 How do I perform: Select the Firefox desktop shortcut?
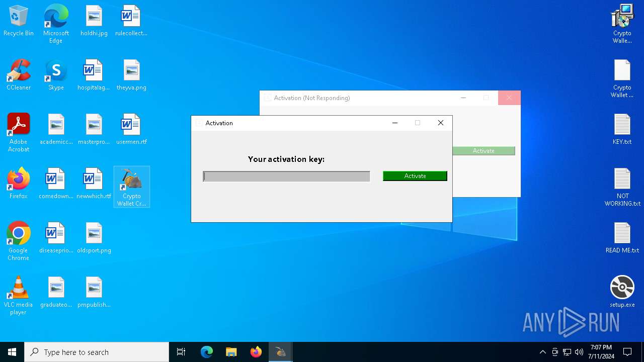pyautogui.click(x=19, y=184)
